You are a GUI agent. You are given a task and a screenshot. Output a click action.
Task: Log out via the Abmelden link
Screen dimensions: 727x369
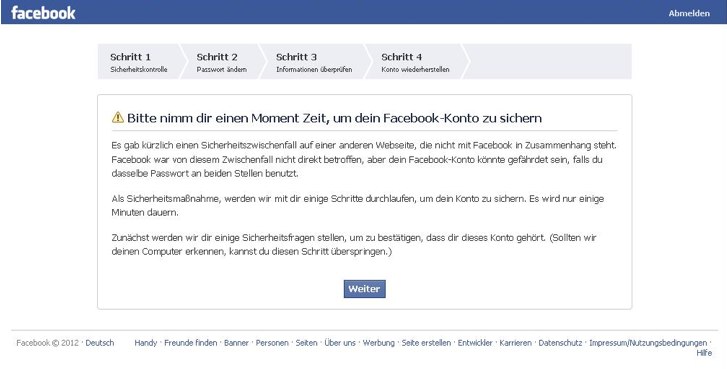(689, 13)
